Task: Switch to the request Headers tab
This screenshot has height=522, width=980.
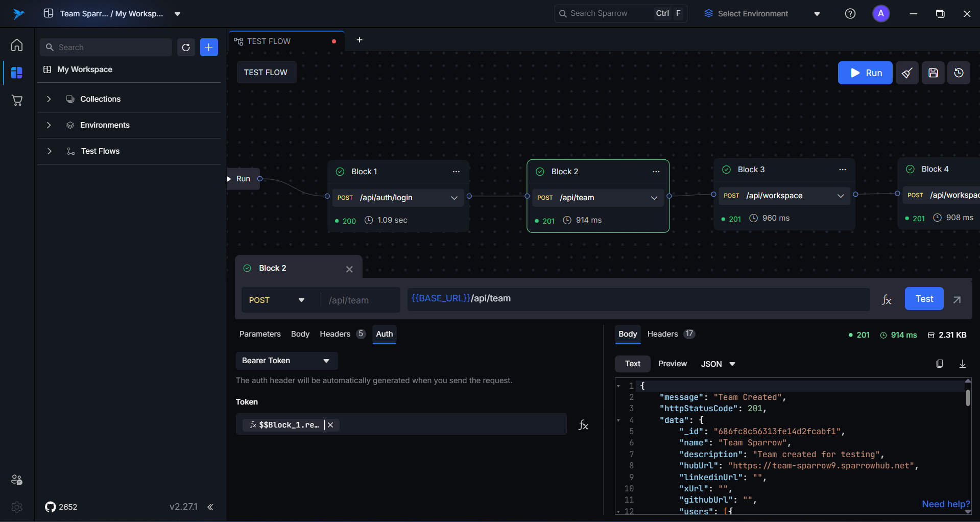Action: point(343,334)
